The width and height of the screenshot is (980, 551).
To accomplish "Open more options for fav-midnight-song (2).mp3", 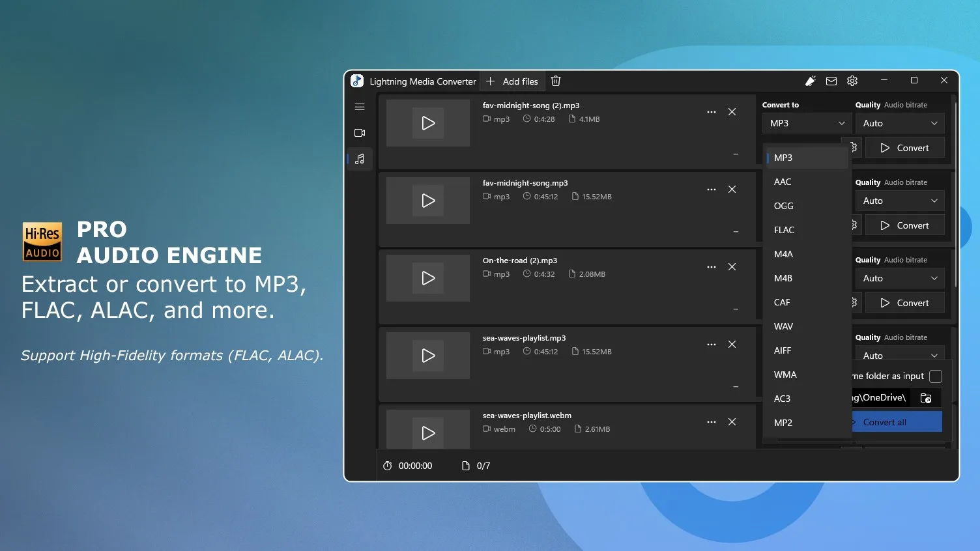I will [x=712, y=112].
